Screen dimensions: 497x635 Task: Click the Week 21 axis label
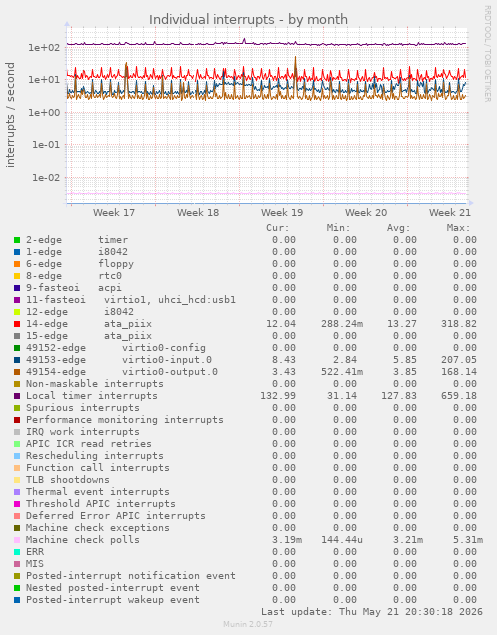[x=450, y=213]
